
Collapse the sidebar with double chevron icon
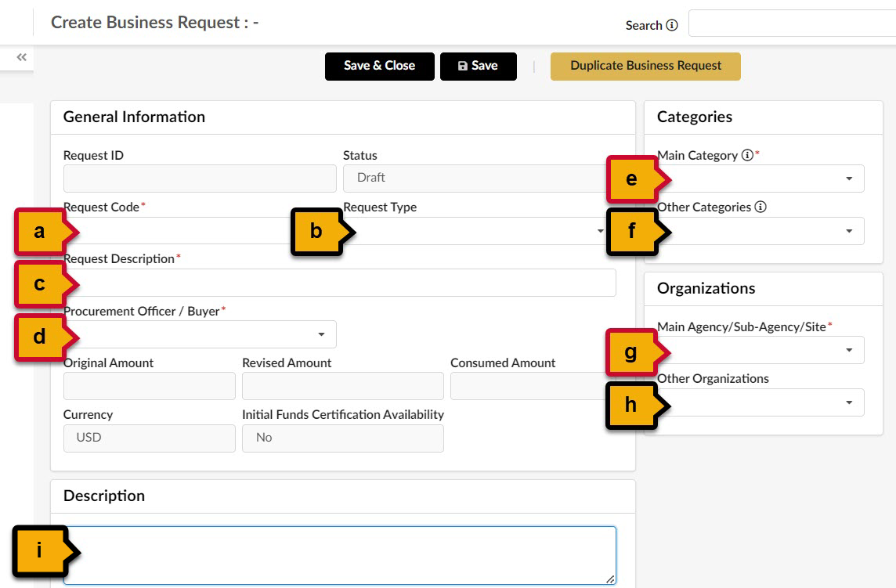(22, 57)
